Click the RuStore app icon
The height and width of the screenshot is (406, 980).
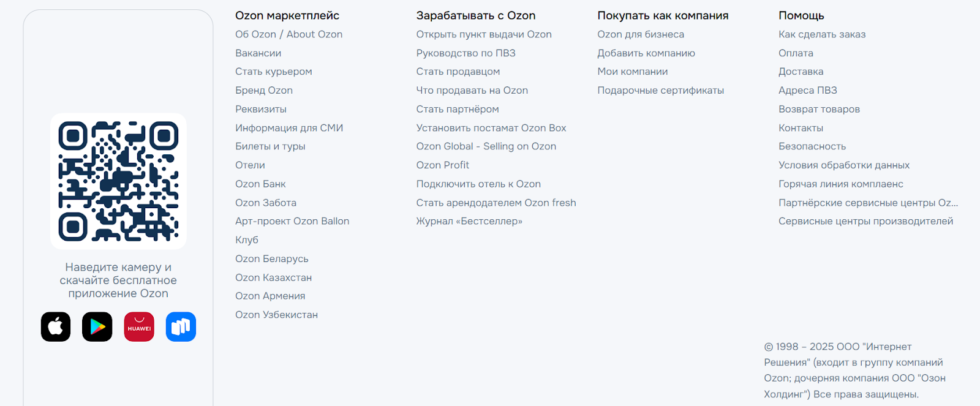(180, 326)
